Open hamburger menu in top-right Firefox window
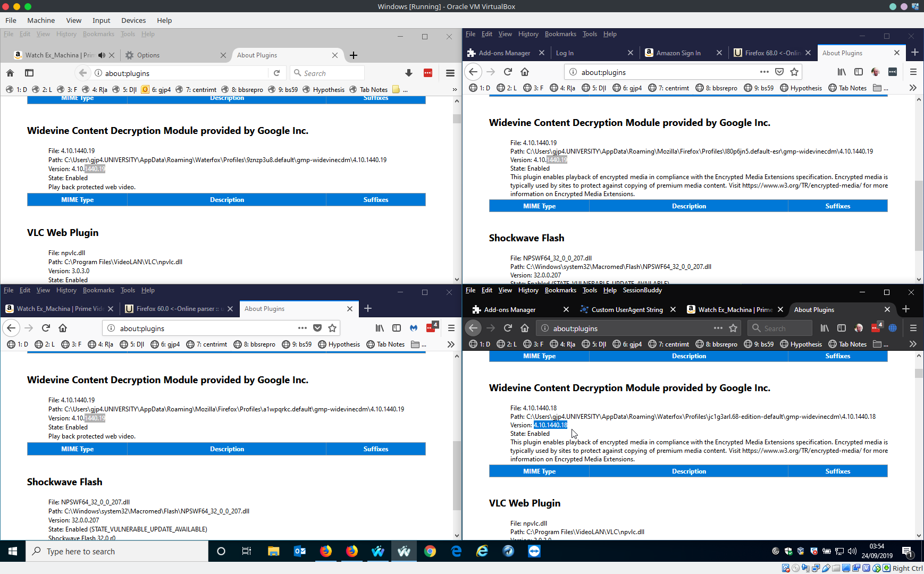Screen dimensions: 924x574 pos(913,72)
